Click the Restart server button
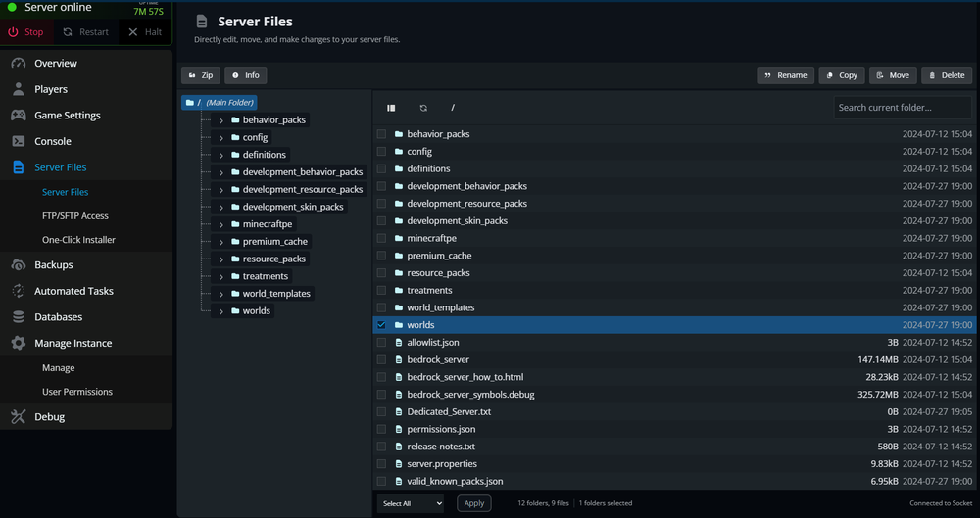The height and width of the screenshot is (518, 980). (x=86, y=32)
